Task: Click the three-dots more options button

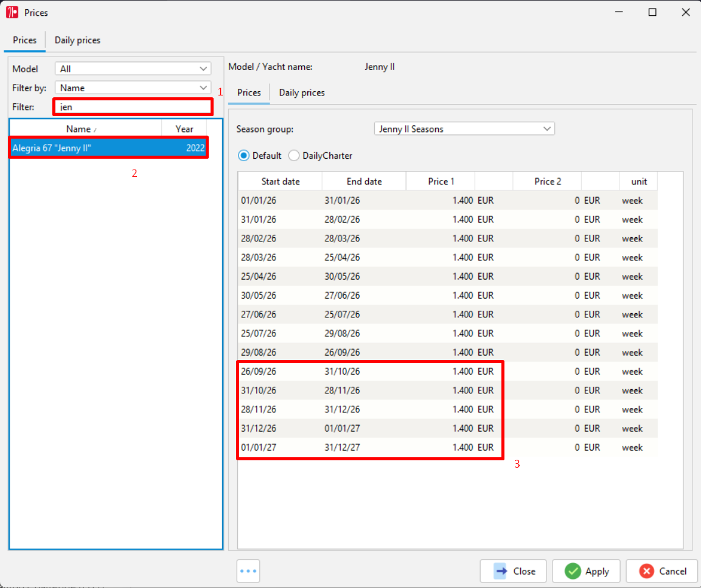Action: [248, 570]
